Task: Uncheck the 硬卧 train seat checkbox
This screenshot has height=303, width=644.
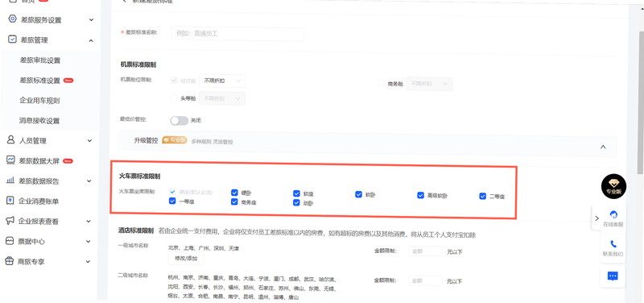Action: [234, 193]
